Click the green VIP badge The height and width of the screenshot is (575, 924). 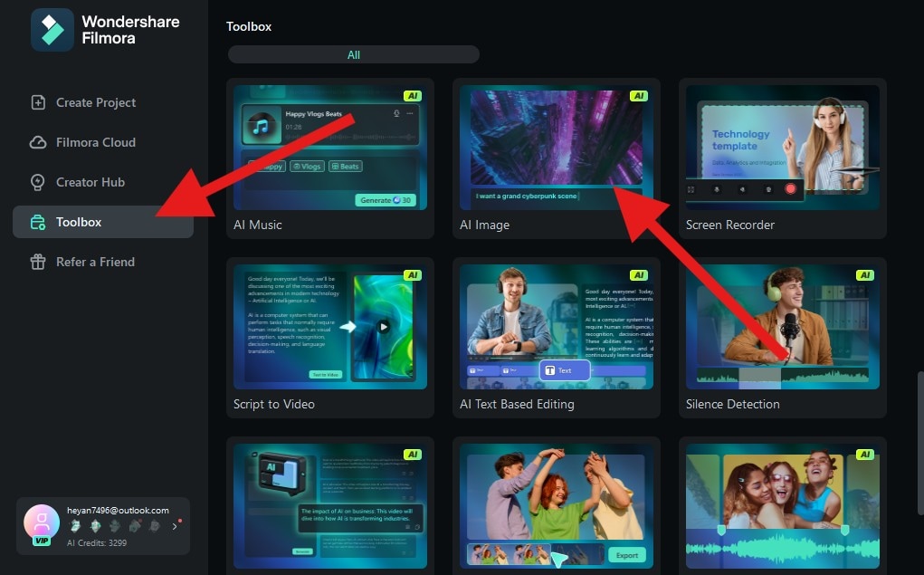pyautogui.click(x=42, y=541)
